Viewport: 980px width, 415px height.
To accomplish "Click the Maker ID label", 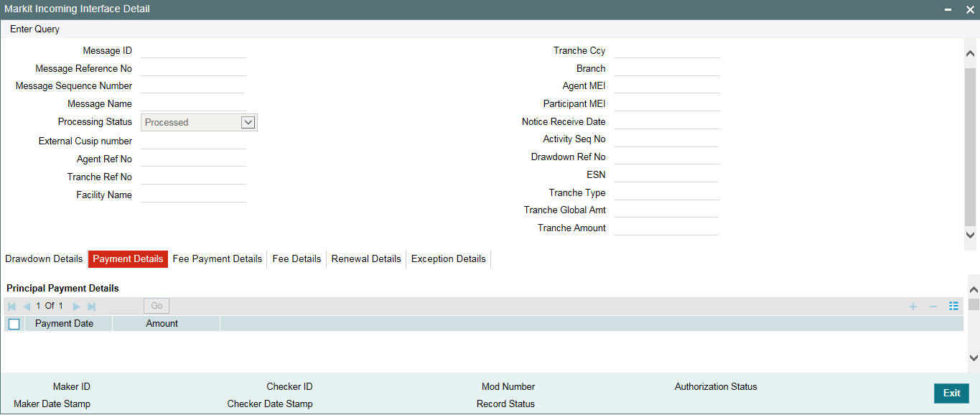I will [72, 386].
